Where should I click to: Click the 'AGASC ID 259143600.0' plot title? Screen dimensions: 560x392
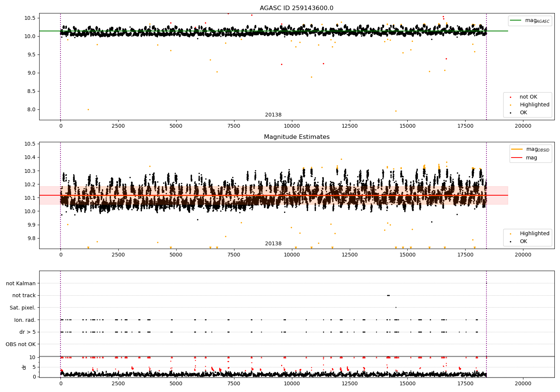(x=296, y=8)
